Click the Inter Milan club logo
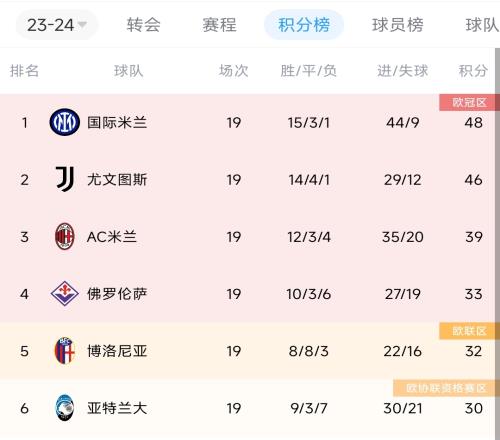Image resolution: width=500 pixels, height=440 pixels. [64, 122]
